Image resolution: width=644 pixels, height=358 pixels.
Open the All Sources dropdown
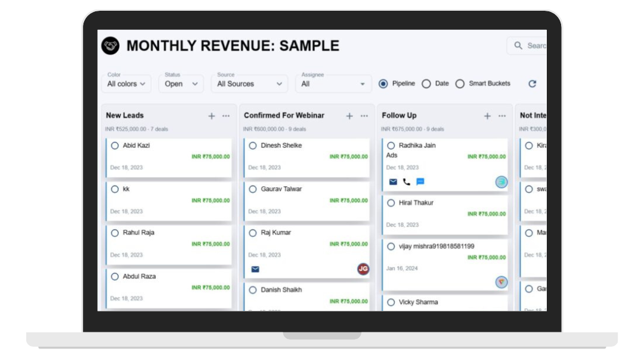249,84
